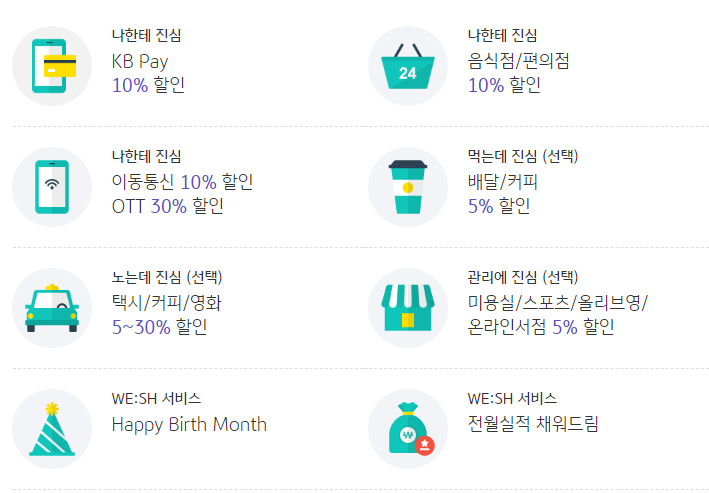Click the taxi car icon
Image resolution: width=709 pixels, height=493 pixels.
pyautogui.click(x=52, y=308)
